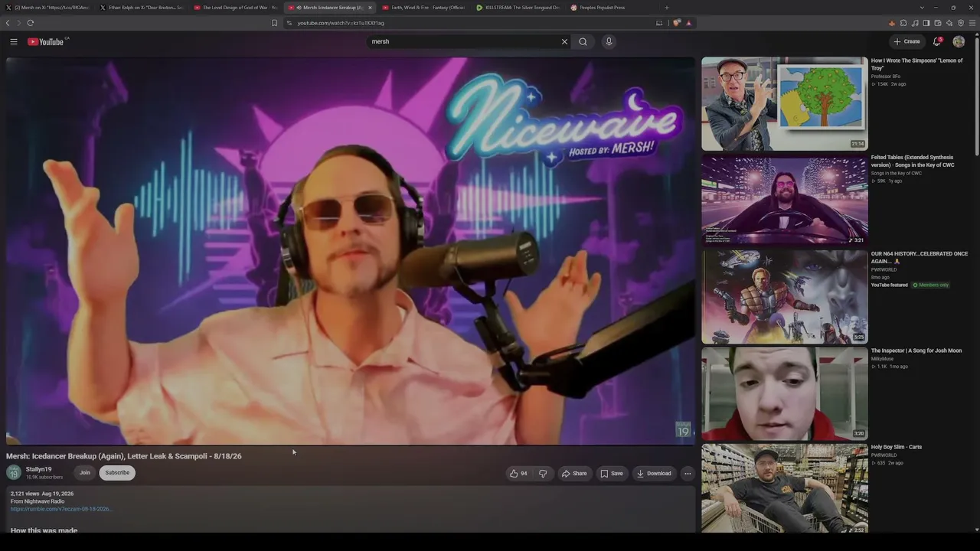
Task: Clear the 'mersh' search text
Action: click(x=564, y=41)
